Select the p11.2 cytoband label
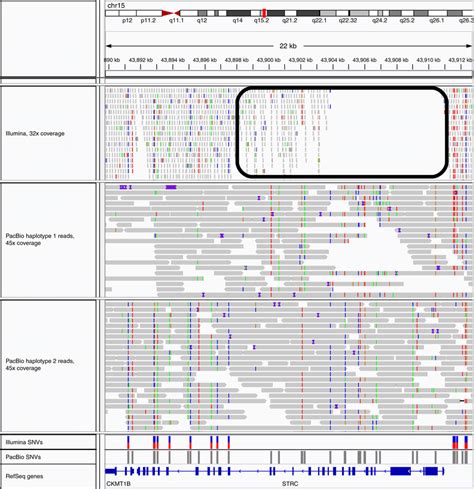The height and width of the screenshot is (489, 474). (148, 20)
